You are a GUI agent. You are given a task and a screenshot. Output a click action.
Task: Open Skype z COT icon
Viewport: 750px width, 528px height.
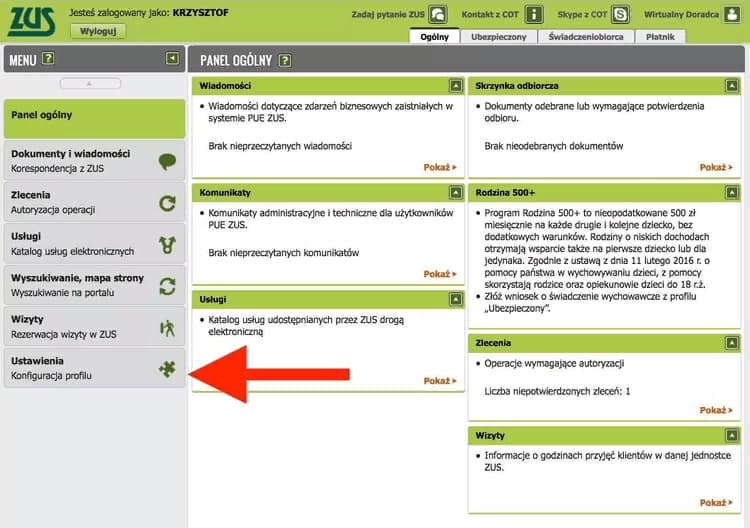pos(621,15)
